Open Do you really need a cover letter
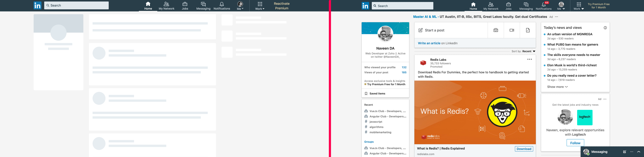 tap(572, 76)
